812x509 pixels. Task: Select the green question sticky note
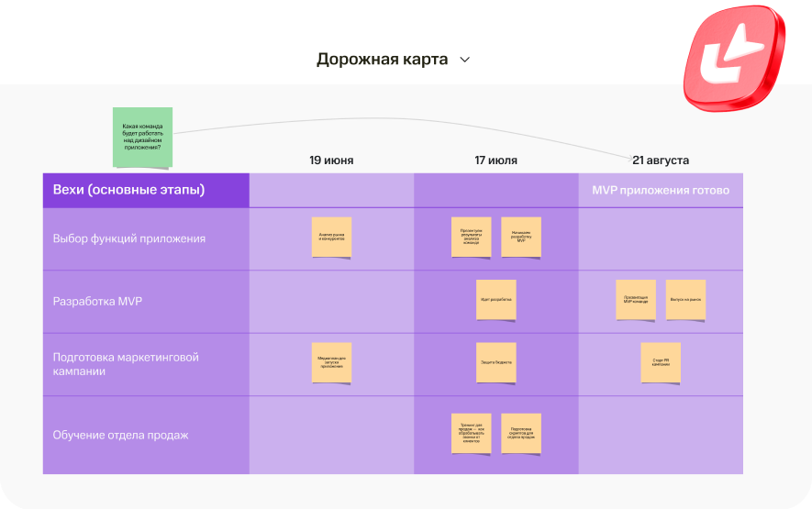tap(142, 137)
